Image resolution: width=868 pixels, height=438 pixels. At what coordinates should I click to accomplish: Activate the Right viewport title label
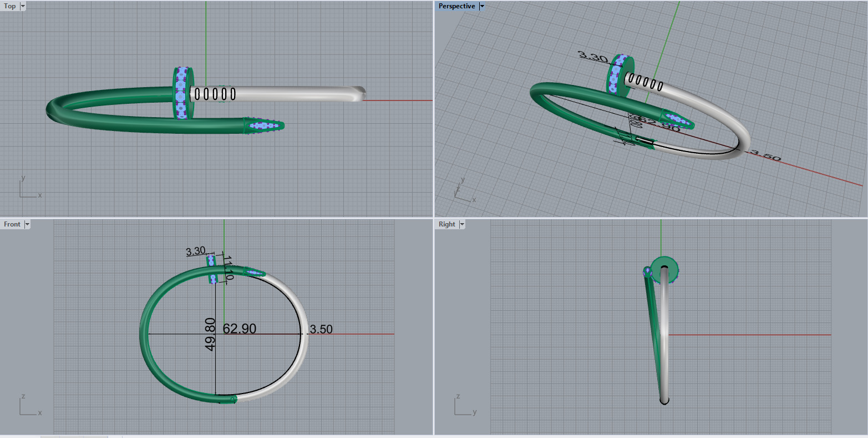tap(446, 224)
